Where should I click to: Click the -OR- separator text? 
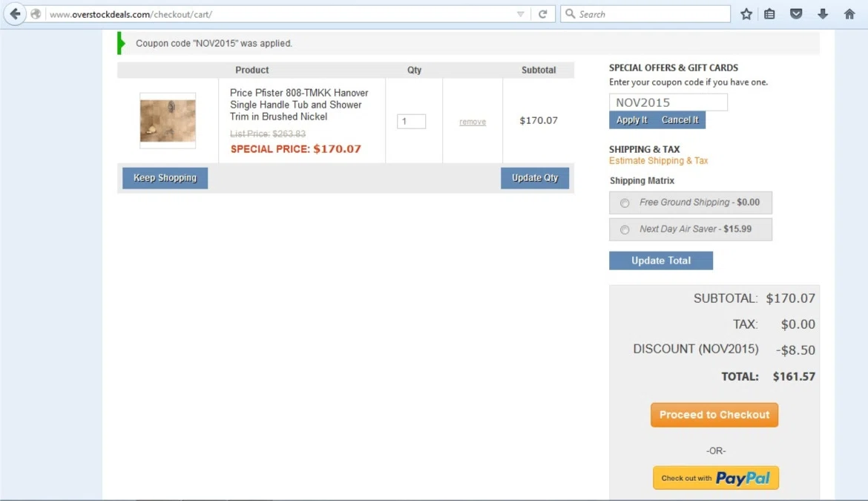pyautogui.click(x=716, y=451)
